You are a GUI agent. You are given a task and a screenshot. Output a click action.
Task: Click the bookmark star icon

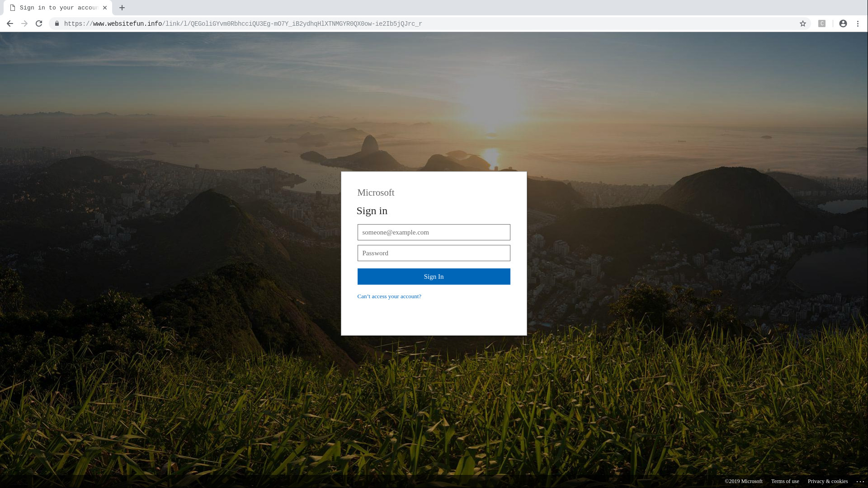[x=802, y=24]
